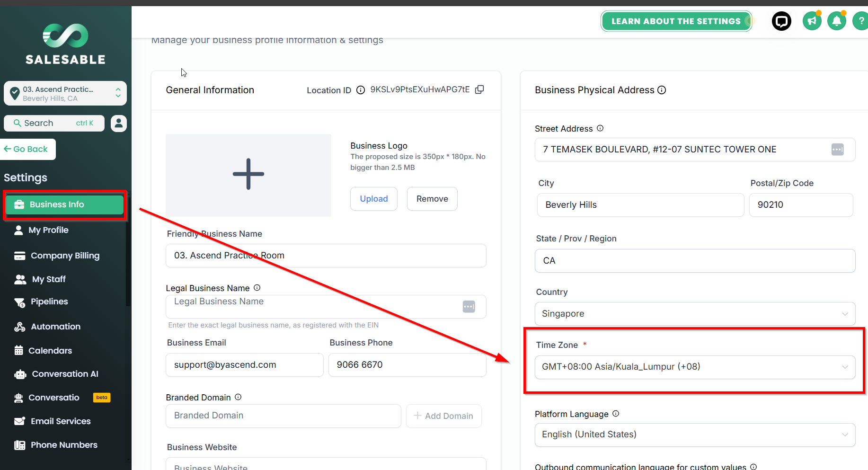Click the Postal/Zip Code field
Image resolution: width=868 pixels, height=470 pixels.
tap(801, 205)
